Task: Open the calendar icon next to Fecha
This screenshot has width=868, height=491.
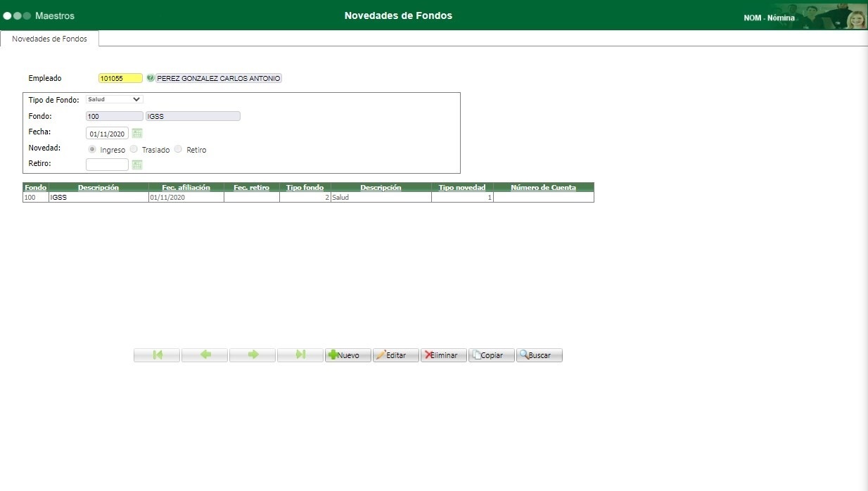Action: 138,133
